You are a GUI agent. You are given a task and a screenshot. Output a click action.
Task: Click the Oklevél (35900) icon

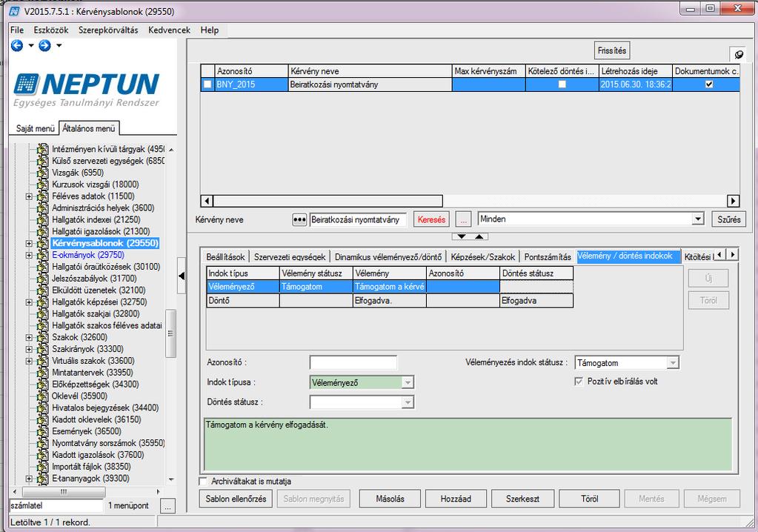tap(43, 396)
